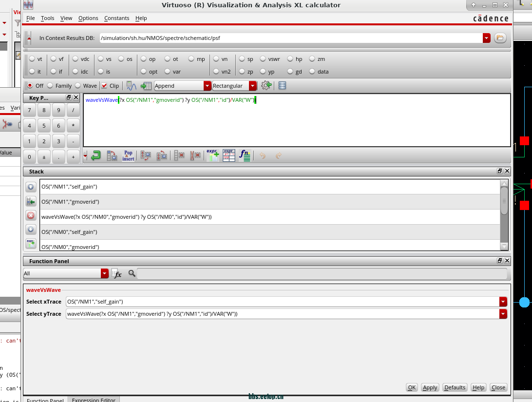Screen dimensions: 532x402
Task: Select the idc radio button
Action: pyautogui.click(x=76, y=72)
